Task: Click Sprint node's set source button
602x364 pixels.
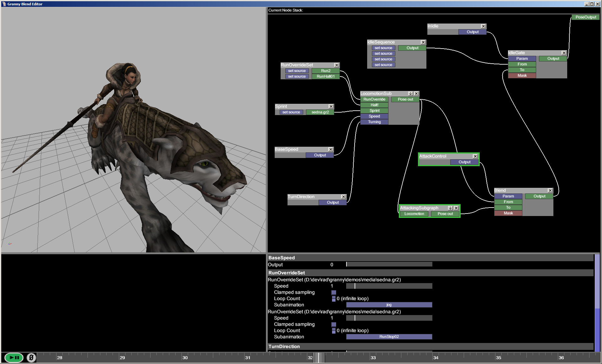Action: coord(291,112)
